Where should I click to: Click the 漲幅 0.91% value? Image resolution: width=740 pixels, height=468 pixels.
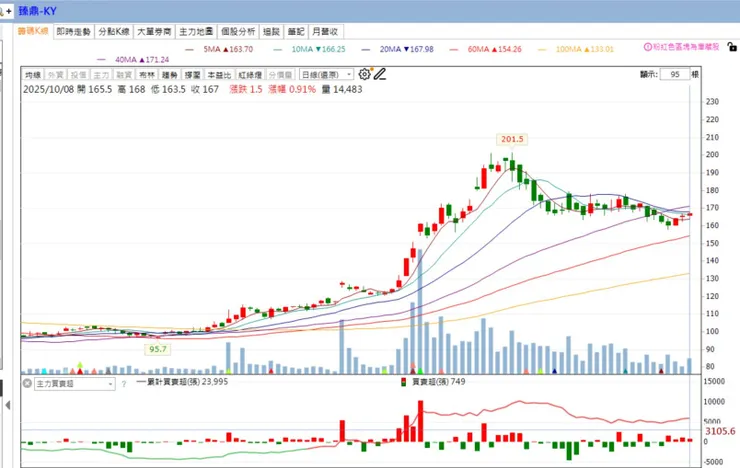point(292,89)
